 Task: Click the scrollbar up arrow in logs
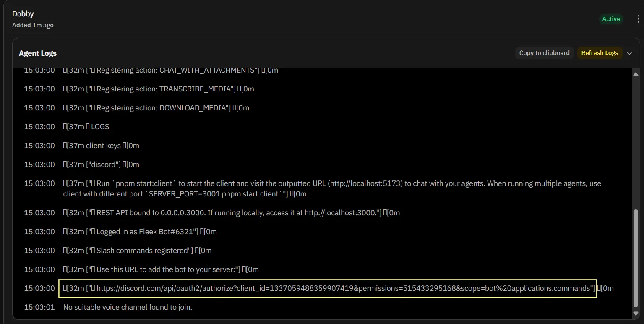(x=636, y=74)
